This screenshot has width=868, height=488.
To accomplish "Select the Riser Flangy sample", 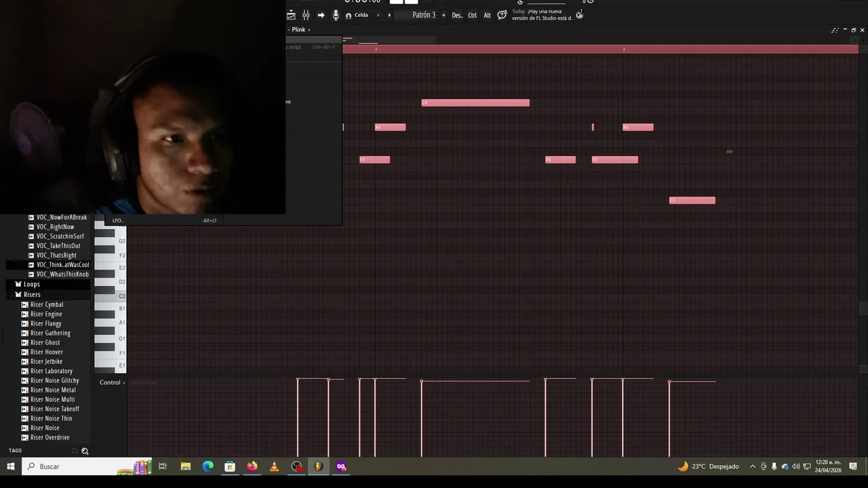I will point(42,324).
